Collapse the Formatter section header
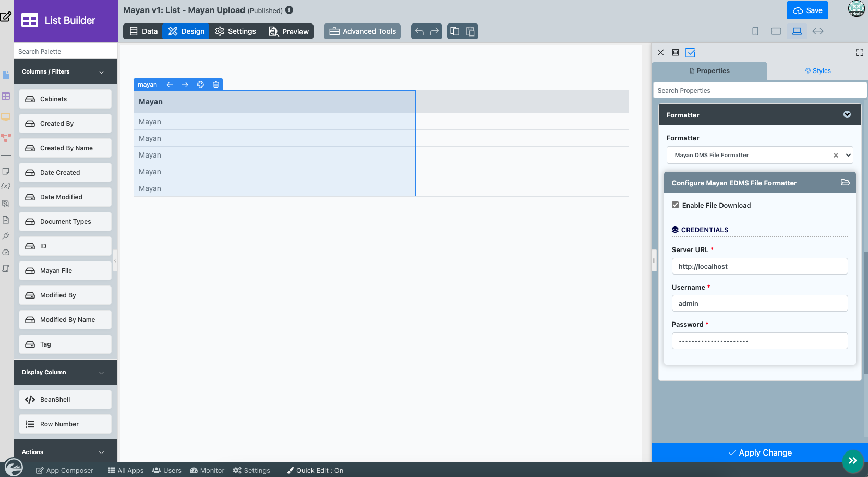The width and height of the screenshot is (868, 477). tap(847, 114)
